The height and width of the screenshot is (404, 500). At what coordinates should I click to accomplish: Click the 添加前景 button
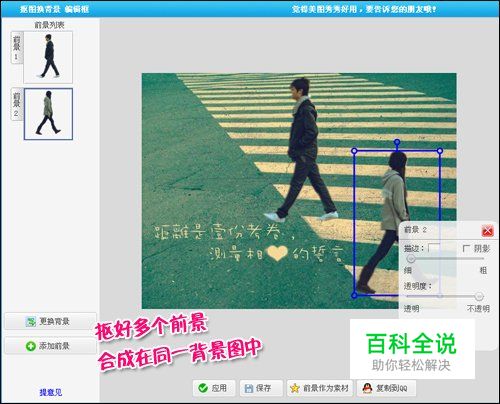50,346
